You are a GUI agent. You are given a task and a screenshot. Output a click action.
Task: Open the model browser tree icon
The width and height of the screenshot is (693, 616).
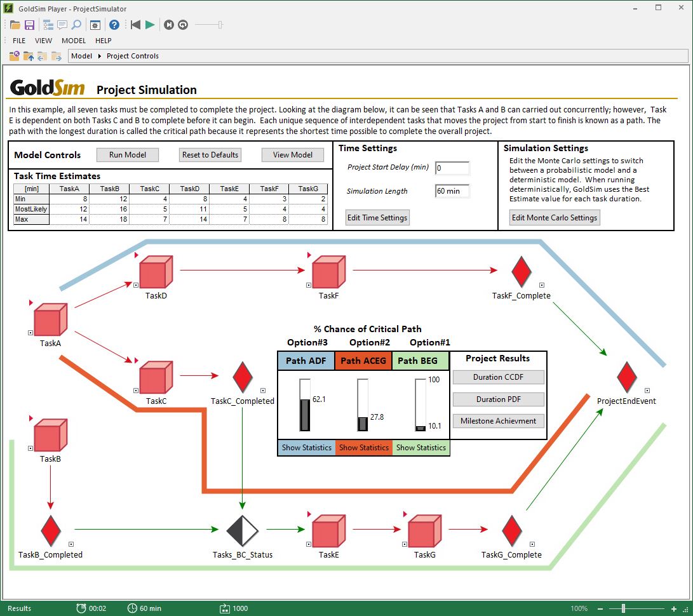click(47, 24)
